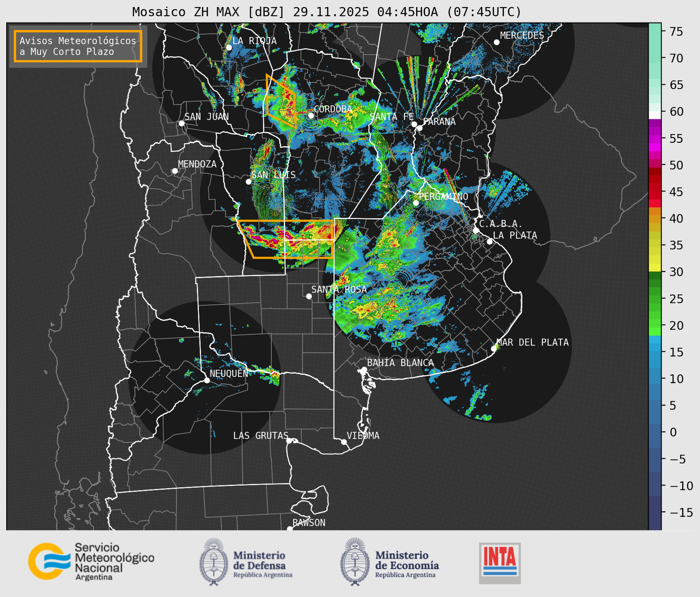This screenshot has width=700, height=597.
Task: Click the INTA logo
Action: coord(500,563)
